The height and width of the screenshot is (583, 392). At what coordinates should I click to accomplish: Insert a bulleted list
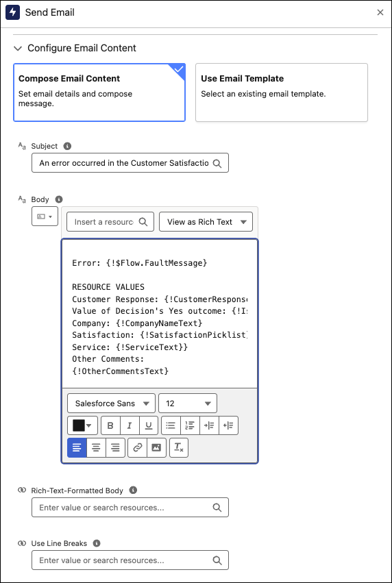(x=171, y=425)
